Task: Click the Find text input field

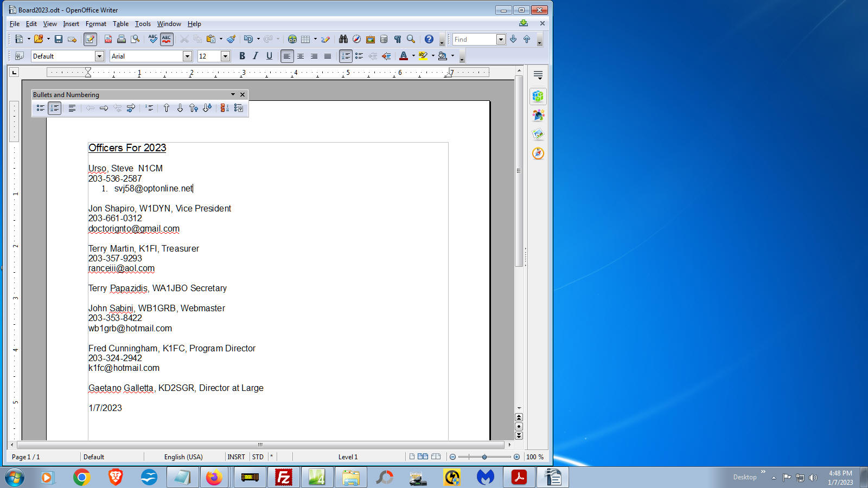Action: [x=474, y=39]
